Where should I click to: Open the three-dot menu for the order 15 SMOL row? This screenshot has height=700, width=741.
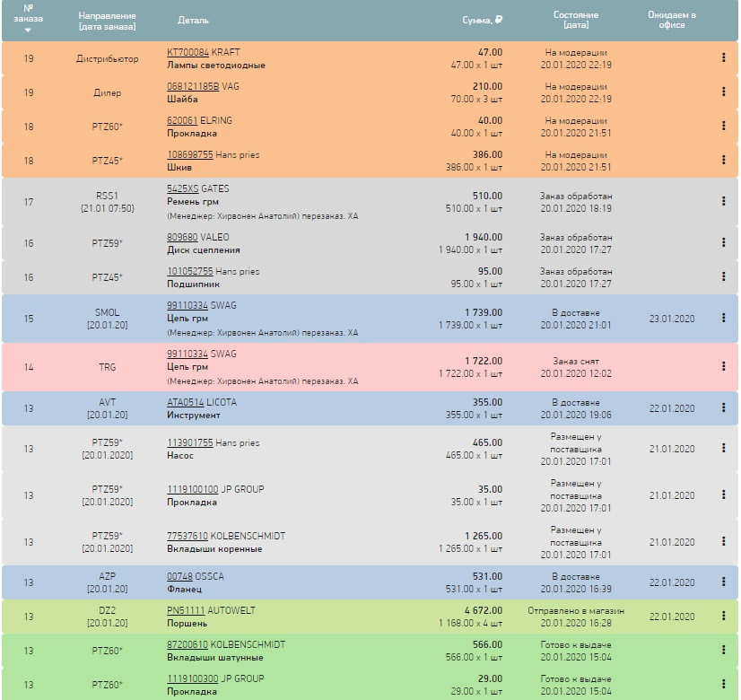point(724,318)
